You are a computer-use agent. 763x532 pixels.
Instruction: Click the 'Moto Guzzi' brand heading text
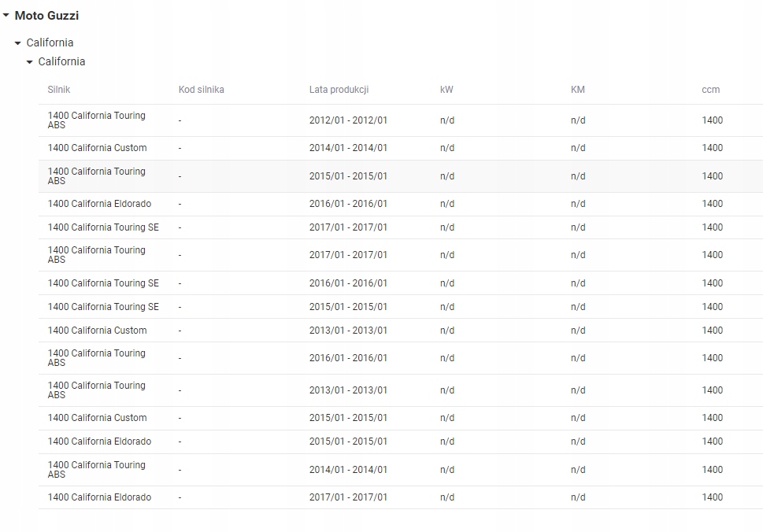coord(46,16)
